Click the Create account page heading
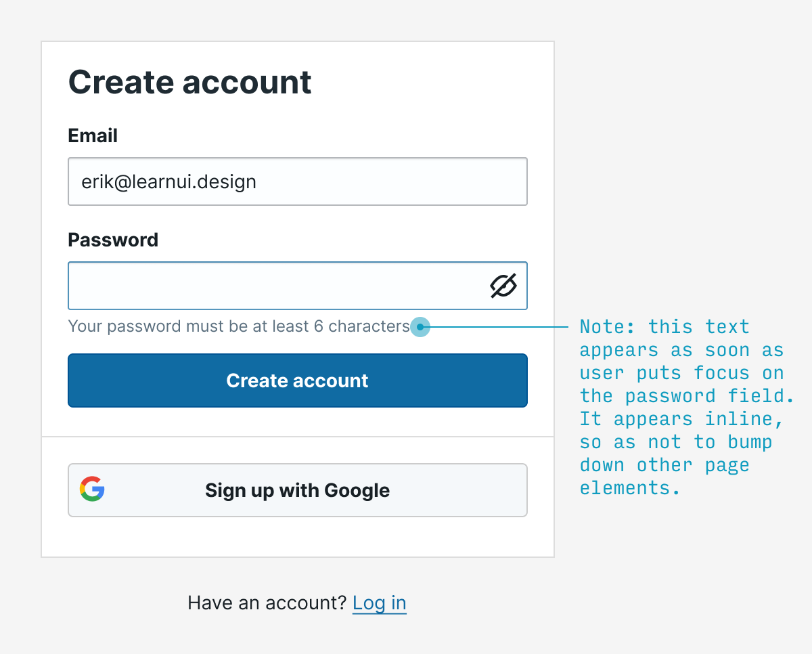The width and height of the screenshot is (812, 654). point(190,82)
